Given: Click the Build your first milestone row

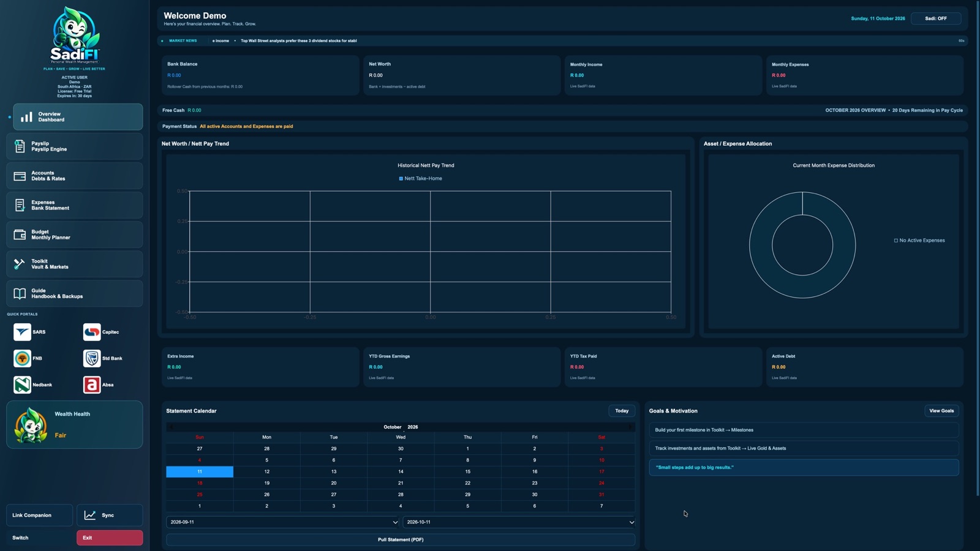Looking at the screenshot, I should pyautogui.click(x=804, y=430).
